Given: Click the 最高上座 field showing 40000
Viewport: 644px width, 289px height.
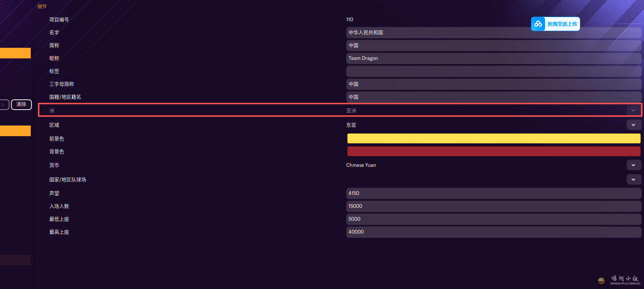Looking at the screenshot, I should 493,232.
